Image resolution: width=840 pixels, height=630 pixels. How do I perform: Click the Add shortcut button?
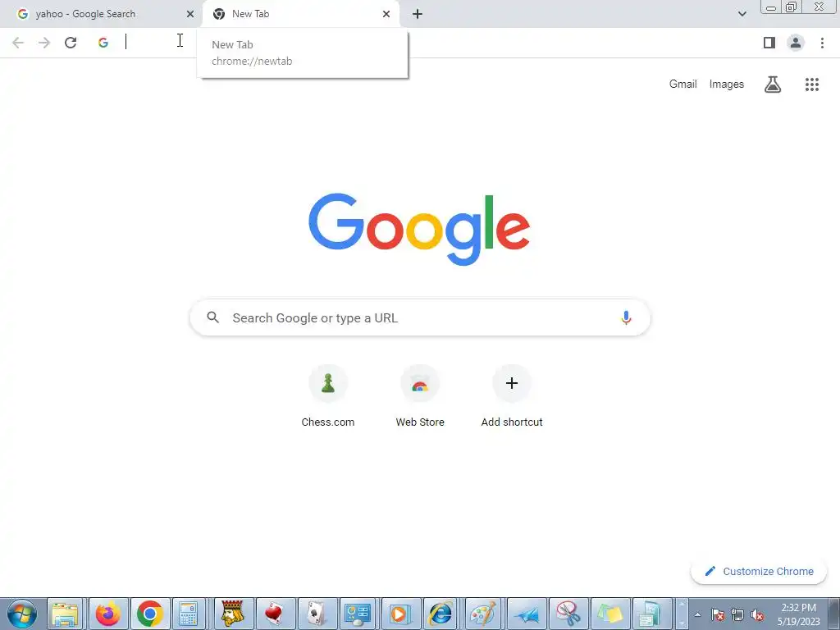point(512,396)
